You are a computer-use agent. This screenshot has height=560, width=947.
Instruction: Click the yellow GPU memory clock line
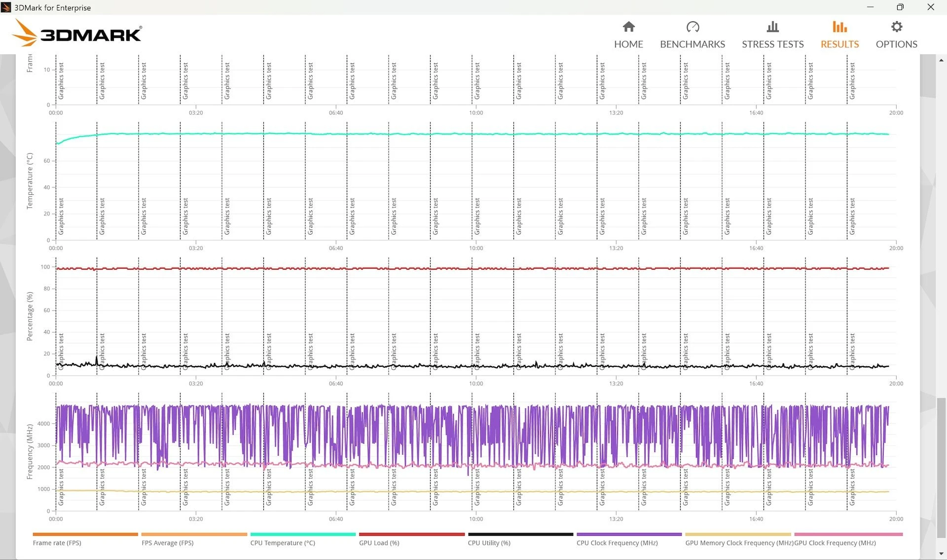point(473,491)
